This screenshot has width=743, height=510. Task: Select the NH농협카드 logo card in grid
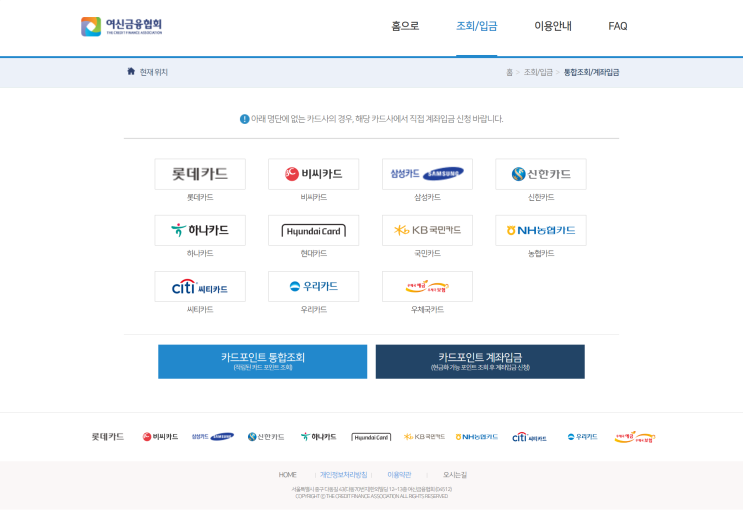pyautogui.click(x=541, y=230)
